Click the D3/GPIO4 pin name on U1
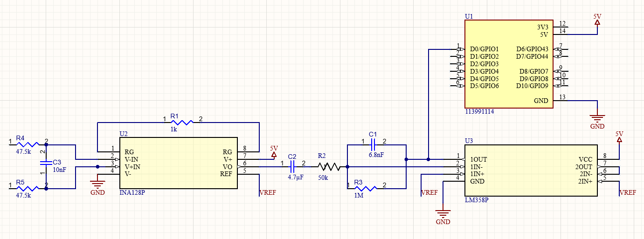 coord(485,71)
